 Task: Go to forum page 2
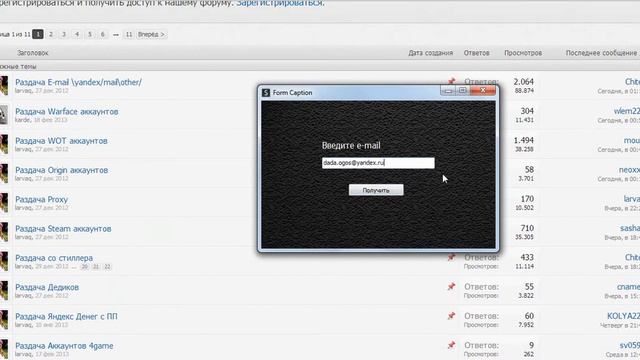[51, 34]
